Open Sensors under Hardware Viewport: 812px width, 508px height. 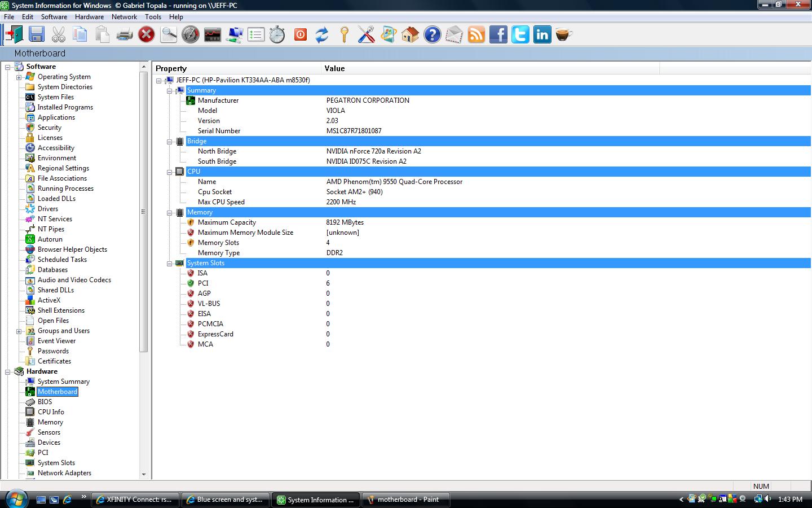[x=48, y=432]
